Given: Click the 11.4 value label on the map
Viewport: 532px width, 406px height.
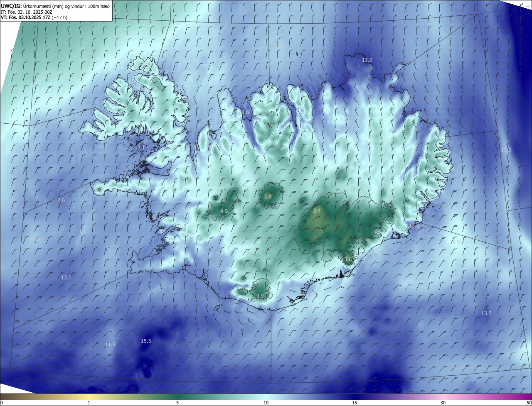Looking at the screenshot, I should (x=460, y=368).
